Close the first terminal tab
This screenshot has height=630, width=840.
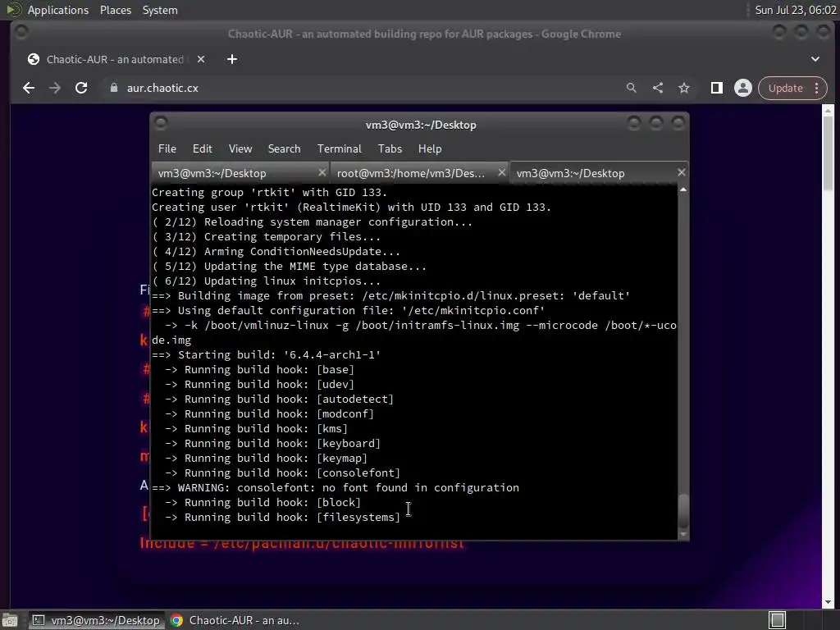322,172
